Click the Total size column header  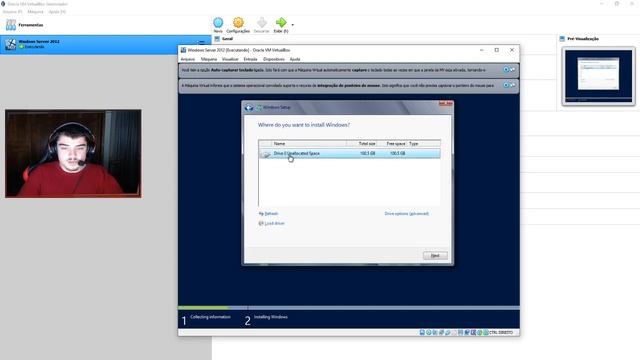coord(362,144)
